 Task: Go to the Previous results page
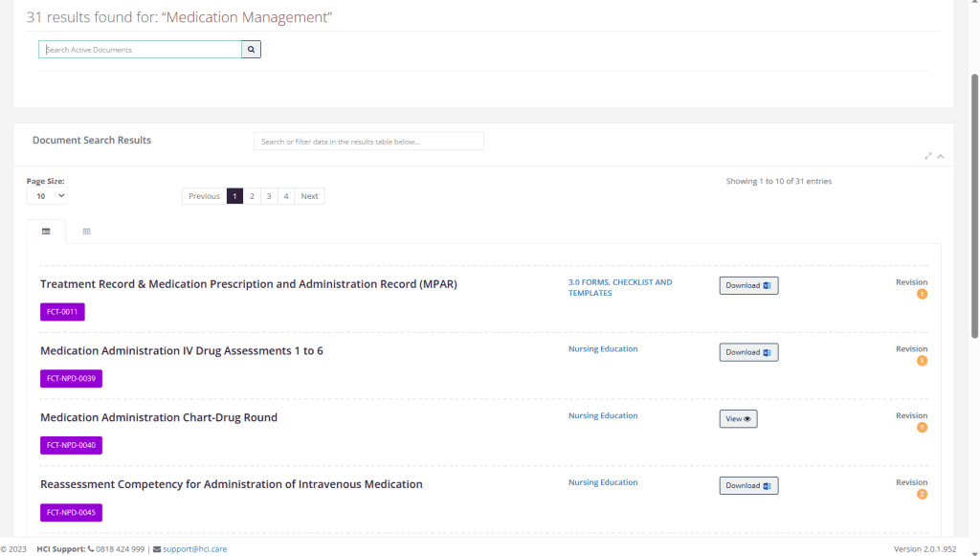(x=205, y=196)
